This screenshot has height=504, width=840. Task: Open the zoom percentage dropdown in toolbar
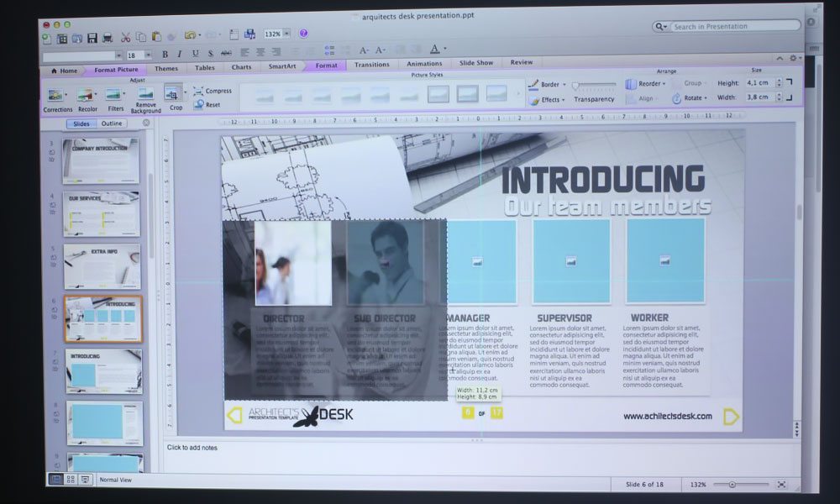pos(286,34)
